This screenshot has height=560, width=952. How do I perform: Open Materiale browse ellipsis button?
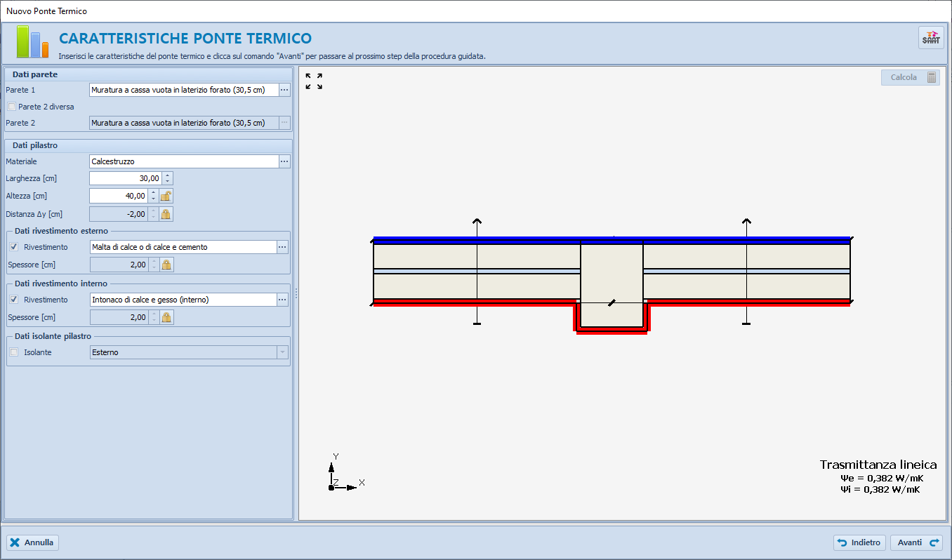pyautogui.click(x=284, y=161)
